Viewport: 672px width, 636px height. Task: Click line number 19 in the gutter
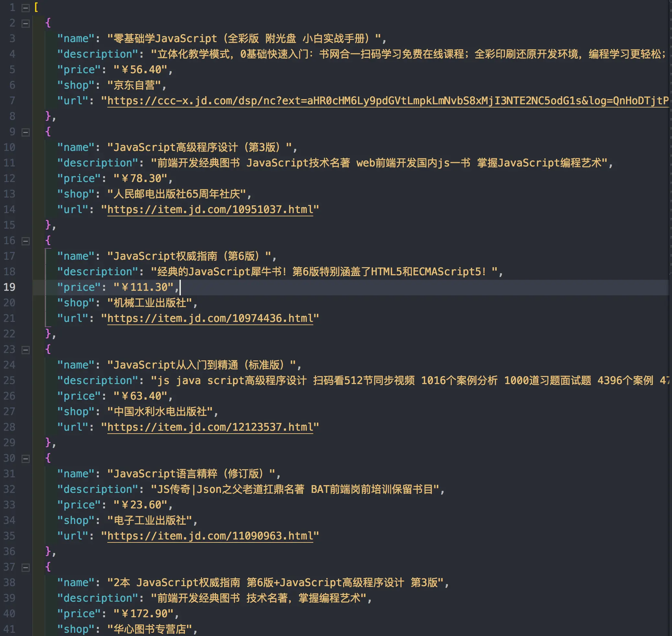[x=10, y=287]
